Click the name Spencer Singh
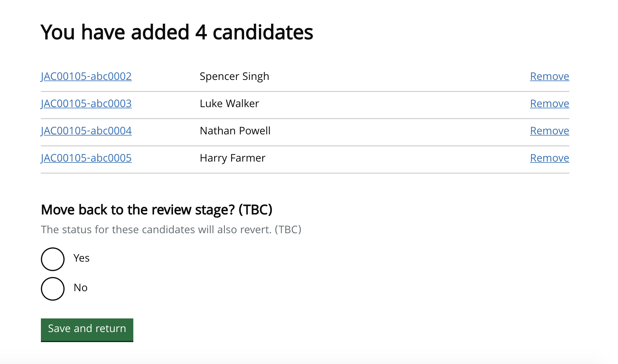 [234, 76]
